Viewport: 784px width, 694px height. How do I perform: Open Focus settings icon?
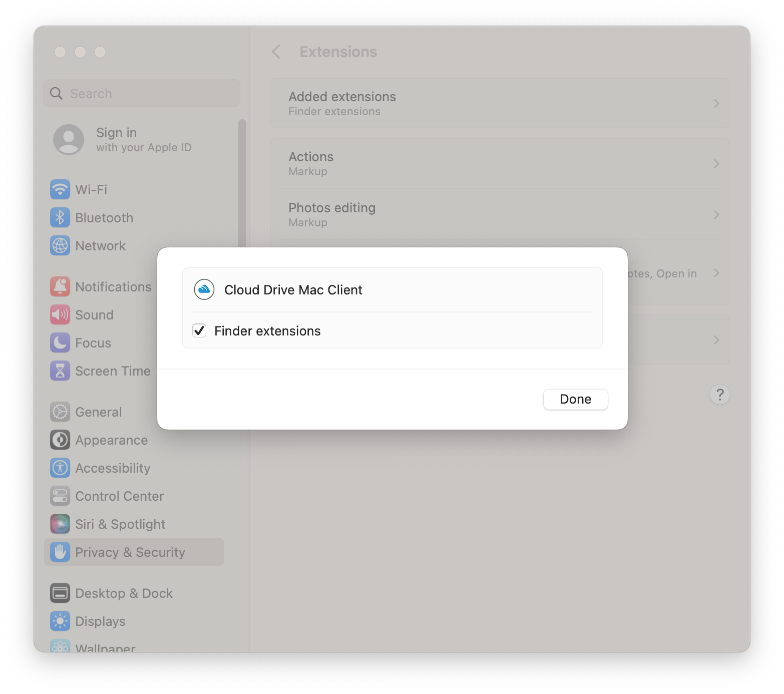pos(60,342)
